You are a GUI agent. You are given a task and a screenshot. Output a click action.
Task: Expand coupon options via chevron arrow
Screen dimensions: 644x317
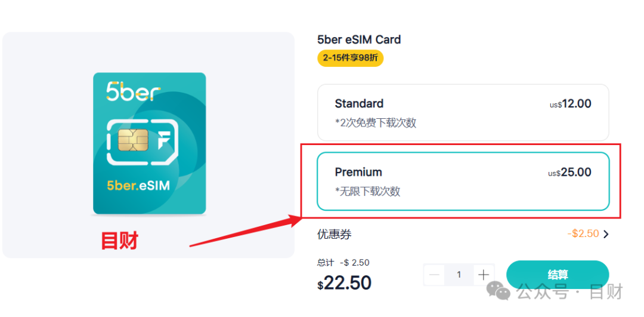click(606, 235)
